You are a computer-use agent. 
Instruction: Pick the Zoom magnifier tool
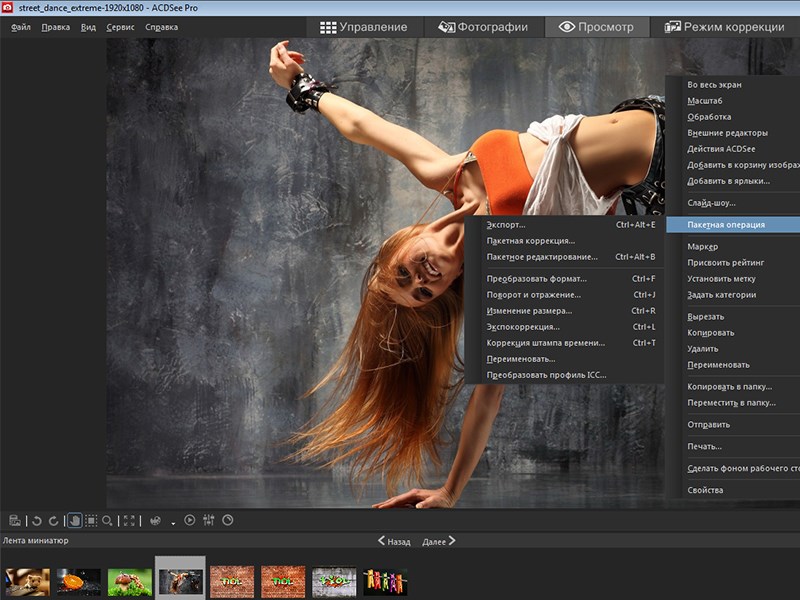107,520
